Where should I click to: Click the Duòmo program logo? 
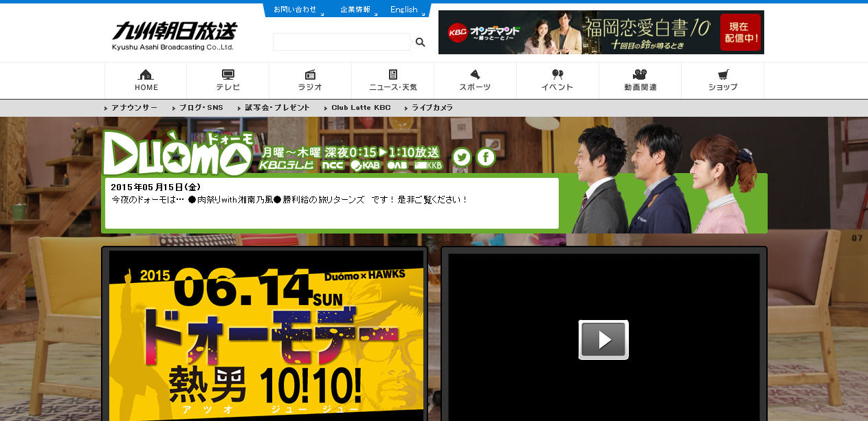click(x=179, y=153)
